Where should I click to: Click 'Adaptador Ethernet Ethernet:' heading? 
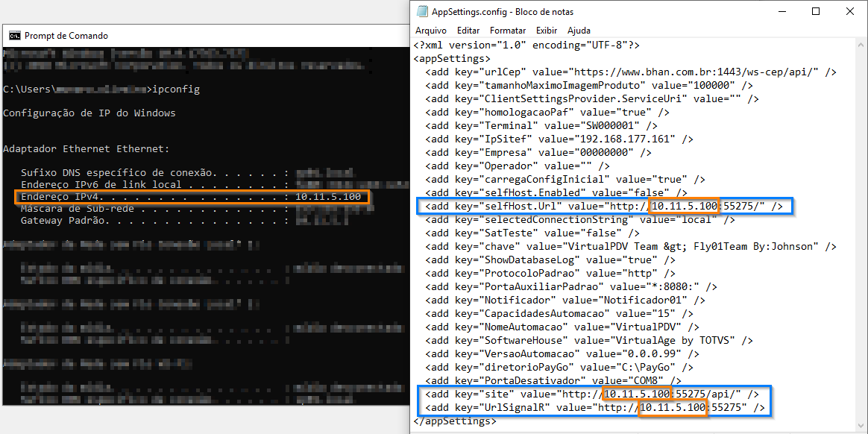[87, 149]
